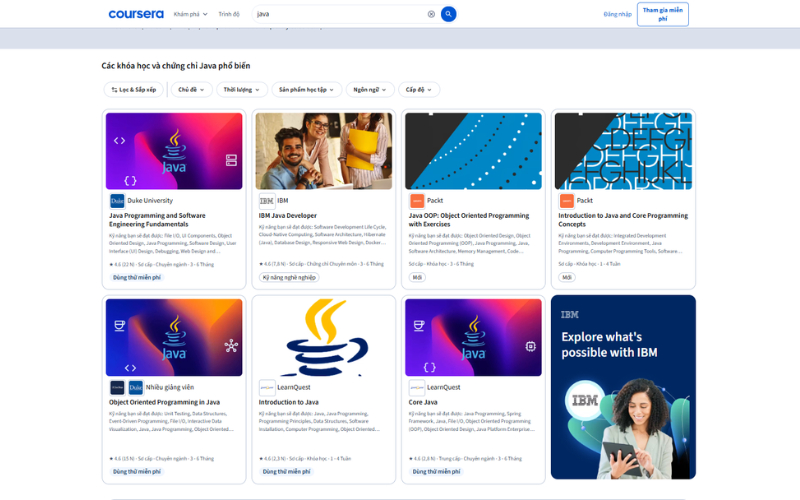Click the Packt logo on Java OOP card

[x=416, y=201]
